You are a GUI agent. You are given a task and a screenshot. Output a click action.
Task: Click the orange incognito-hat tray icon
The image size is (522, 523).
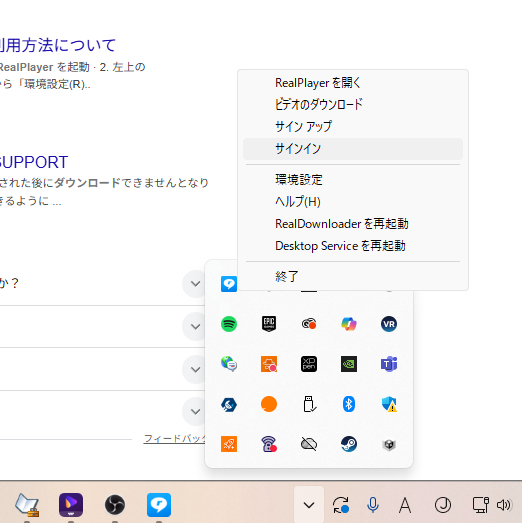(269, 364)
